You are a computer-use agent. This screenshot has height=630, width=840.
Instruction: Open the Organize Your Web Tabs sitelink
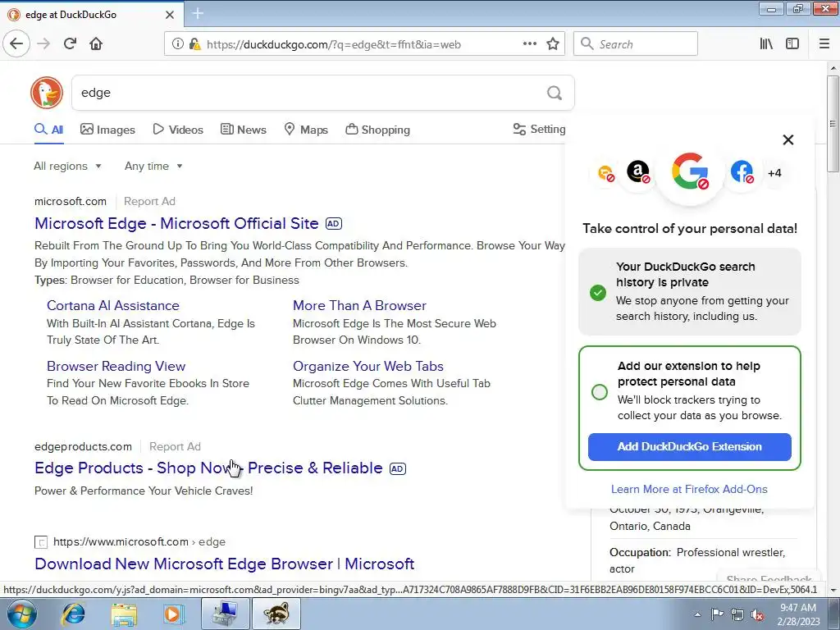point(368,366)
